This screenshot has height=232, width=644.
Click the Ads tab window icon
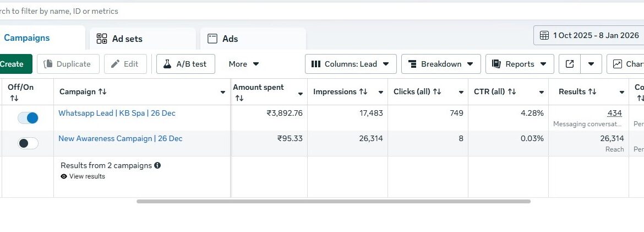click(212, 39)
